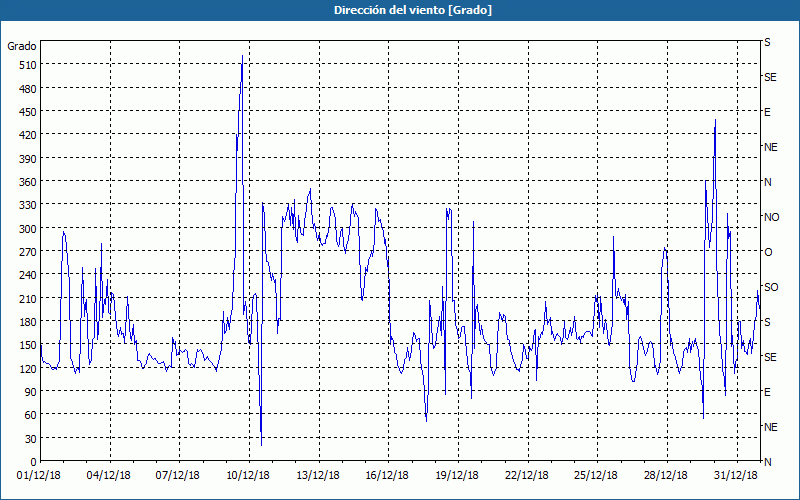Image resolution: width=800 pixels, height=500 pixels.
Task: Click the NO compass label on right axis
Action: click(771, 217)
